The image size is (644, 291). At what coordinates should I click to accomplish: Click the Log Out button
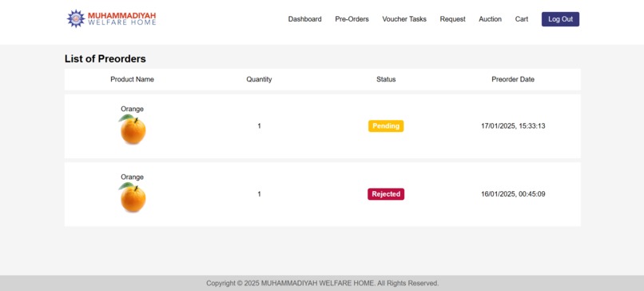(560, 19)
